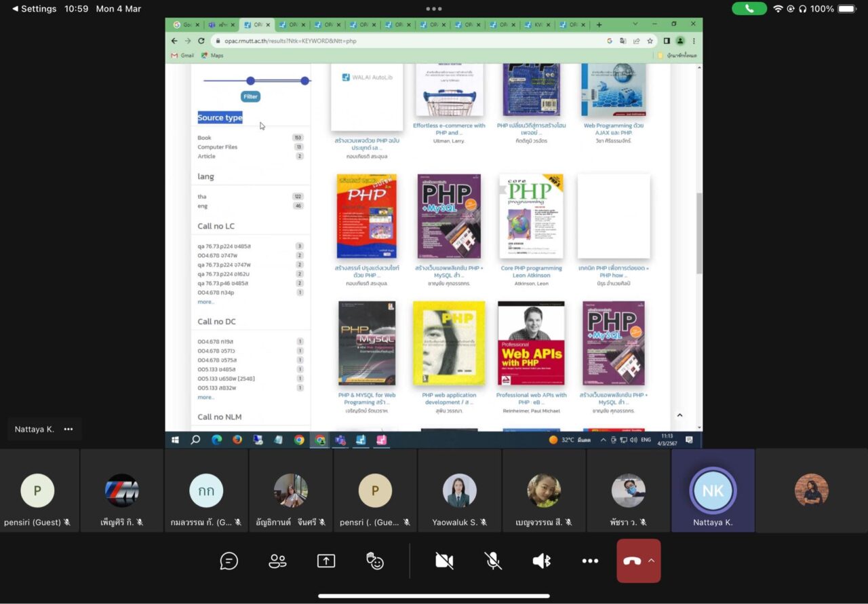
Task: Open the yellow PHP web application development cover
Action: point(449,343)
